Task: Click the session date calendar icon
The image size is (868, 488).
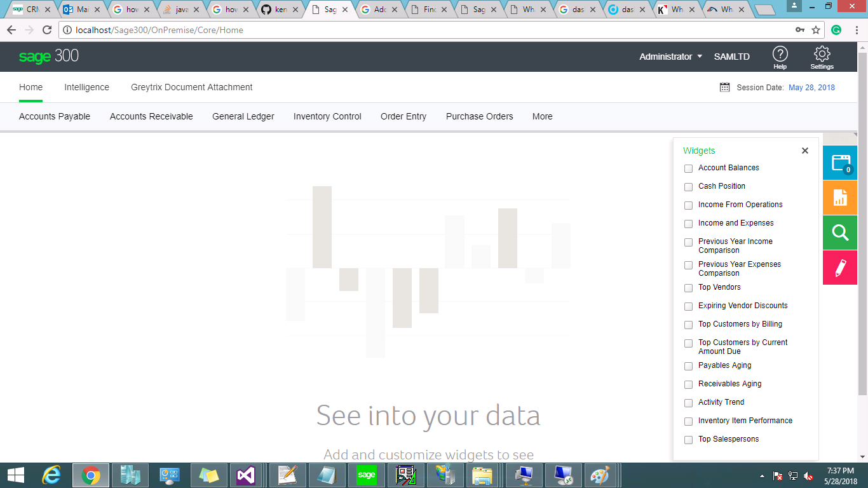Action: 724,87
